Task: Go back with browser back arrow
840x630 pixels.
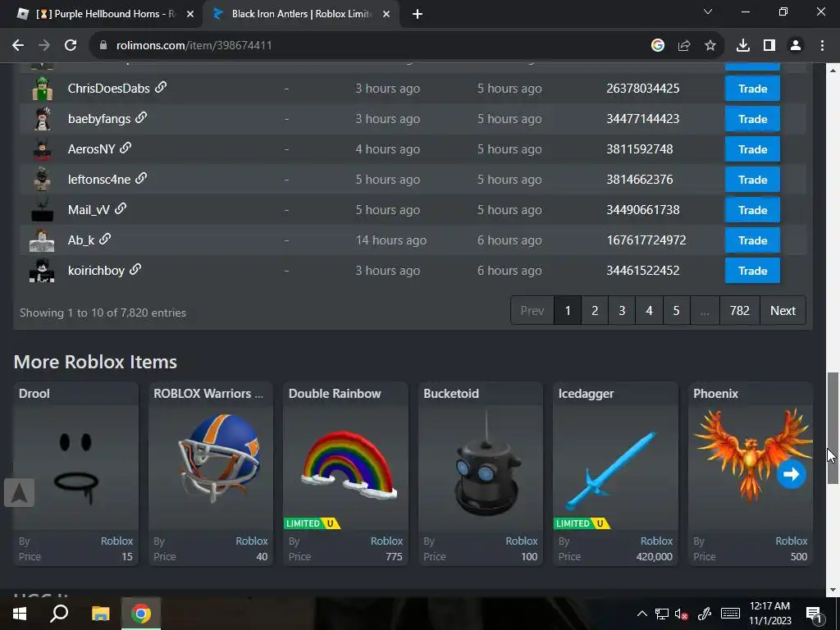Action: [18, 46]
